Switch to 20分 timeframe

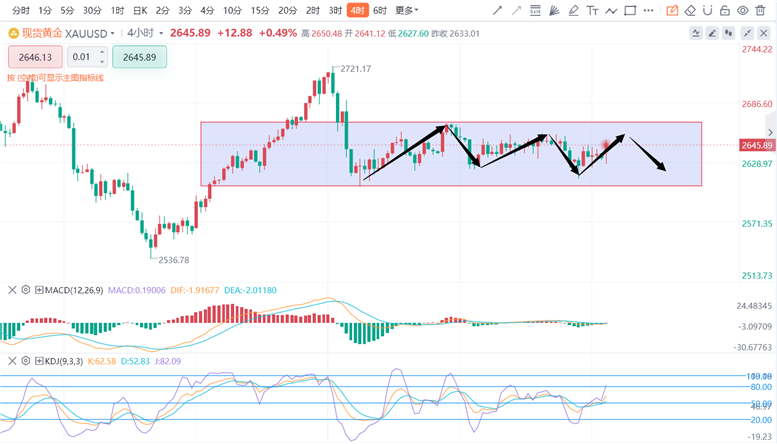[287, 10]
